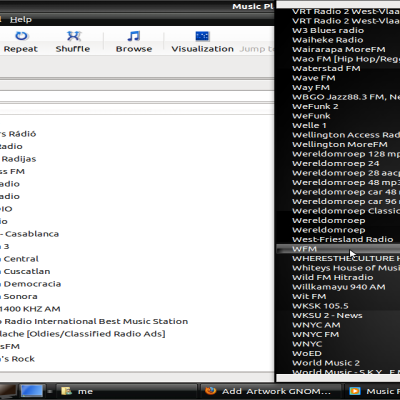400x400 pixels.
Task: Select the Waiheke Radio station
Action: 328,40
